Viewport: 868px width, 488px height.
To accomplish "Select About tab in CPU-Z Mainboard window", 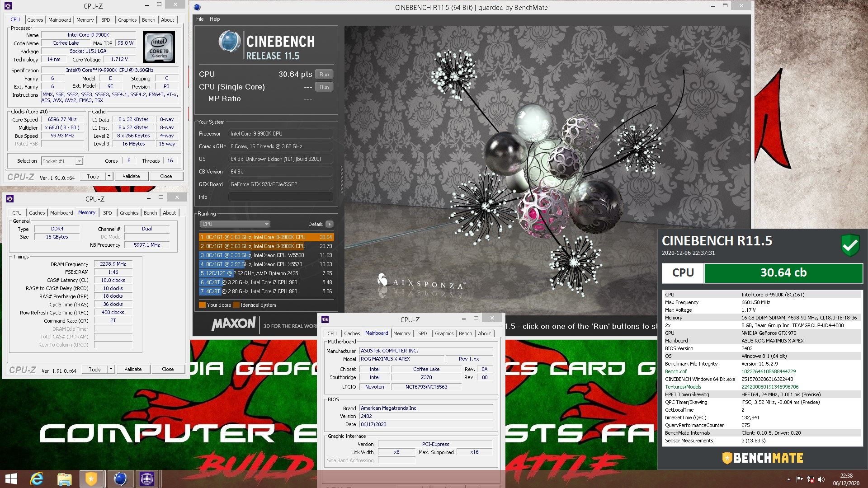I will click(x=484, y=333).
